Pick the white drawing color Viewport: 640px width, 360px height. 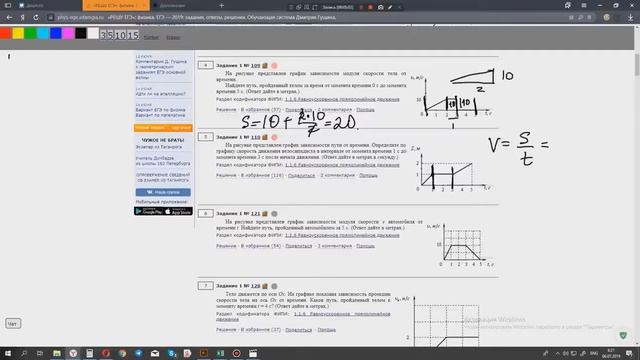point(93,33)
